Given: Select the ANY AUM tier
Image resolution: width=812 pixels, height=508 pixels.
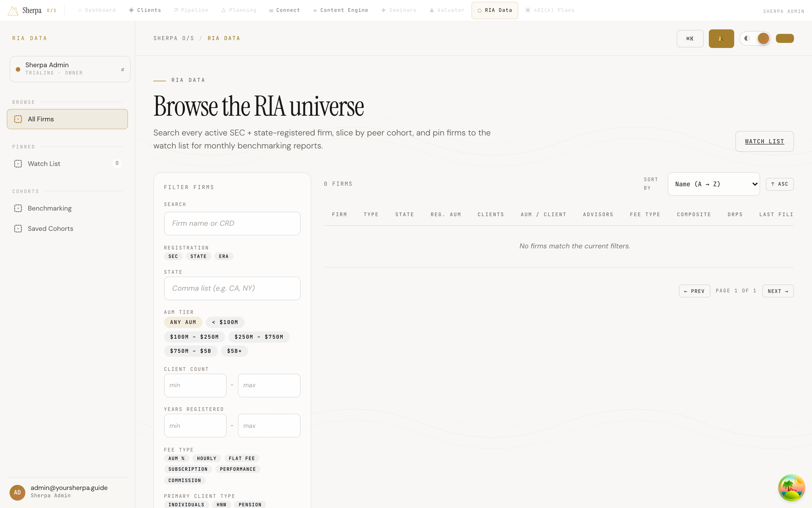Looking at the screenshot, I should 183,322.
